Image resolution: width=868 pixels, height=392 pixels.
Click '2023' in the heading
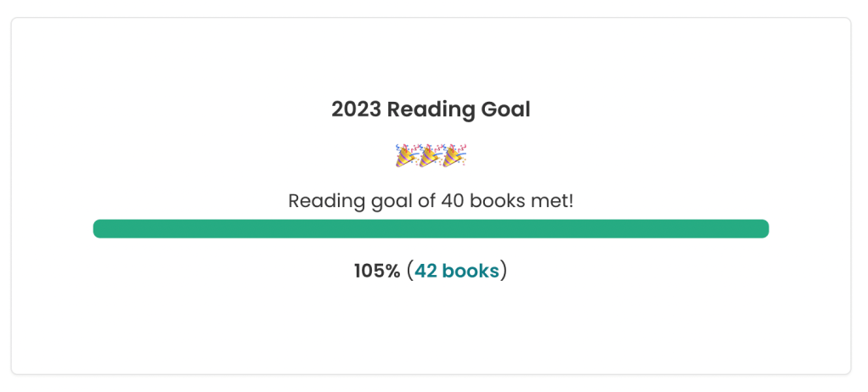pos(356,109)
